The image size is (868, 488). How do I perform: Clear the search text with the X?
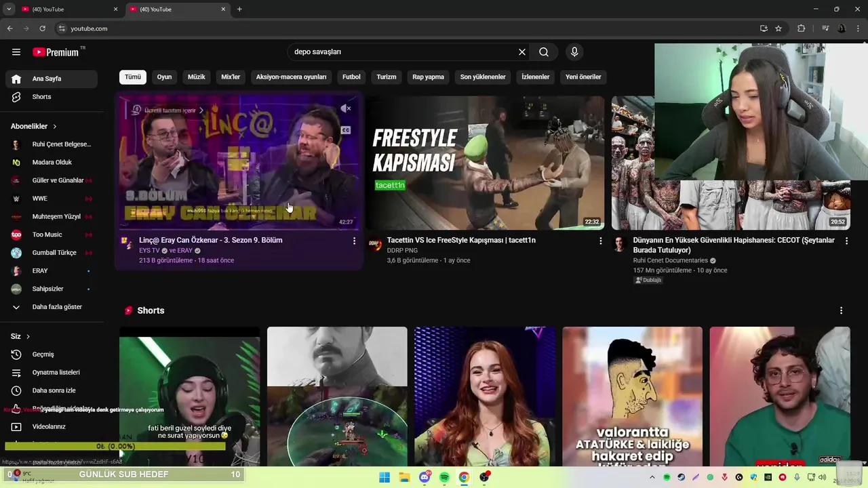[522, 52]
